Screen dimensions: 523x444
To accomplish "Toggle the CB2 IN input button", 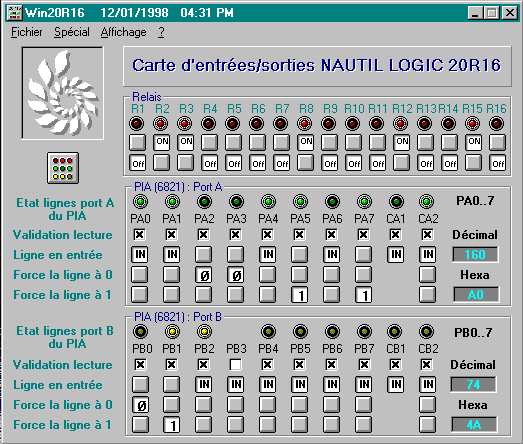I will [x=428, y=385].
